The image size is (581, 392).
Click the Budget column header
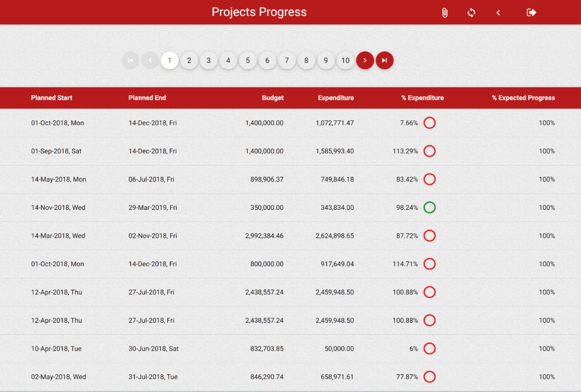pos(273,98)
